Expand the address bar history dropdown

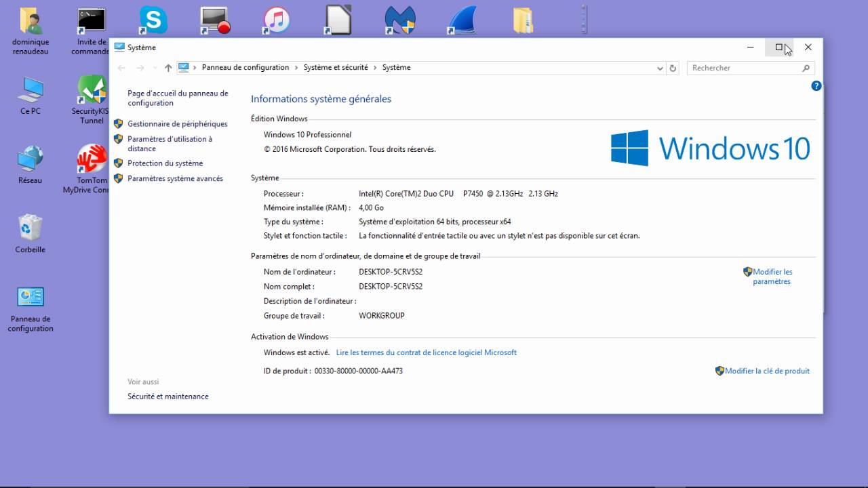[660, 68]
